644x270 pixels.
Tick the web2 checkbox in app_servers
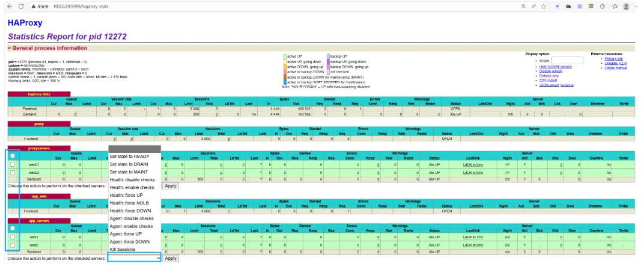click(x=12, y=245)
